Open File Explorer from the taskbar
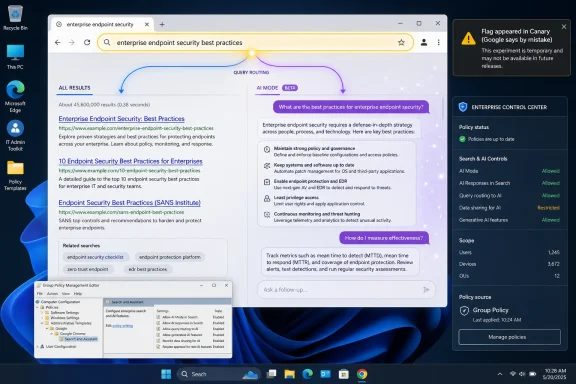This screenshot has width=576, height=384. [x=289, y=374]
